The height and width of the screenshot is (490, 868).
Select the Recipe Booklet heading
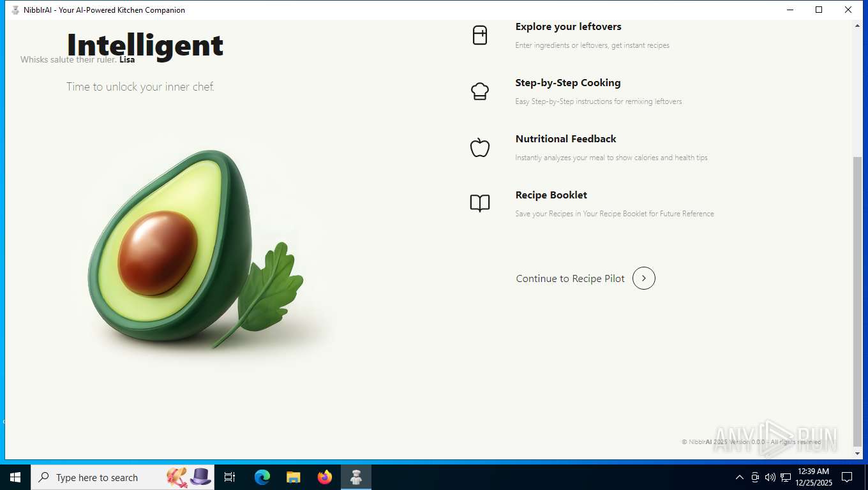point(551,195)
